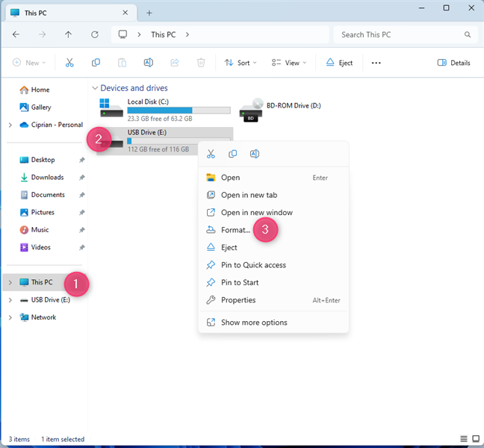Collapse the Devices and drives group
This screenshot has height=448, width=484.
[94, 88]
